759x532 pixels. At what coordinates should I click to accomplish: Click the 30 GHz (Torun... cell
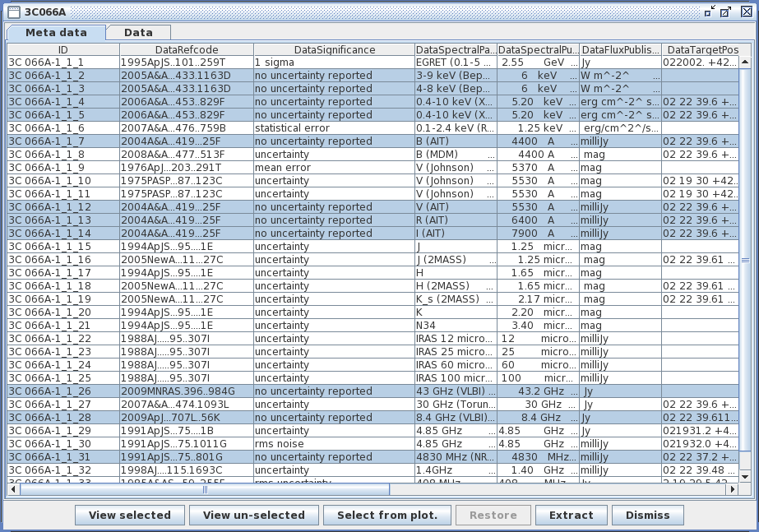pyautogui.click(x=456, y=405)
